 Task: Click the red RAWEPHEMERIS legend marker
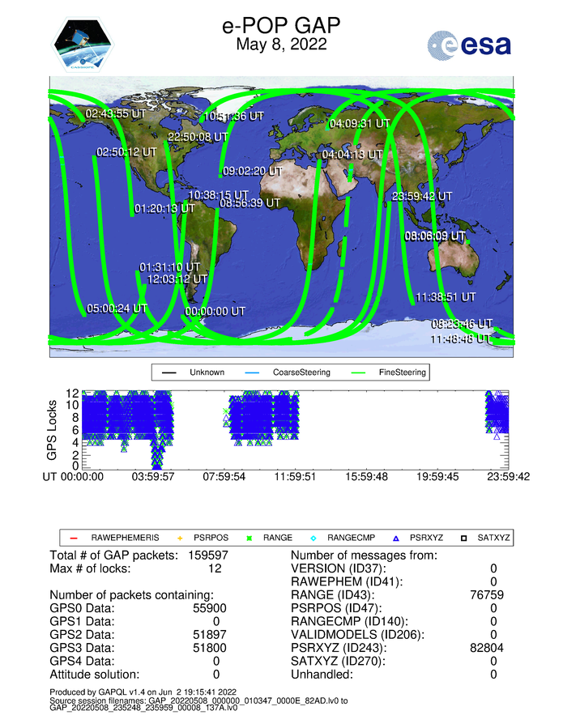coord(73,537)
